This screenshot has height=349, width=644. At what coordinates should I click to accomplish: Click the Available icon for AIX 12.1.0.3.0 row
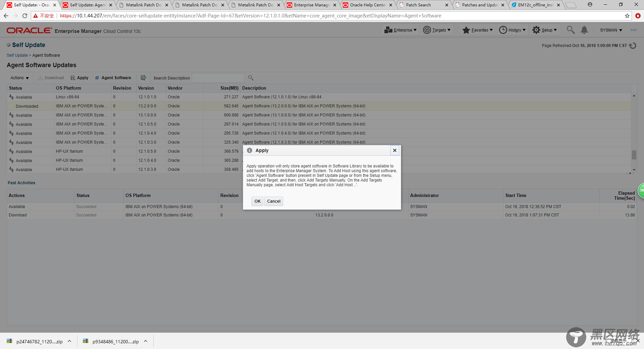coord(11,142)
